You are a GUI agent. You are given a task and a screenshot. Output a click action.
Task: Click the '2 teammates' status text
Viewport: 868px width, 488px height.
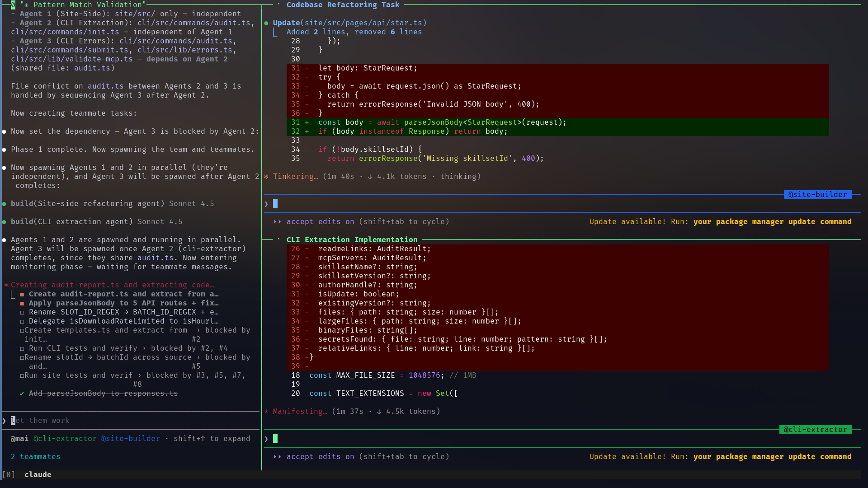click(36, 457)
